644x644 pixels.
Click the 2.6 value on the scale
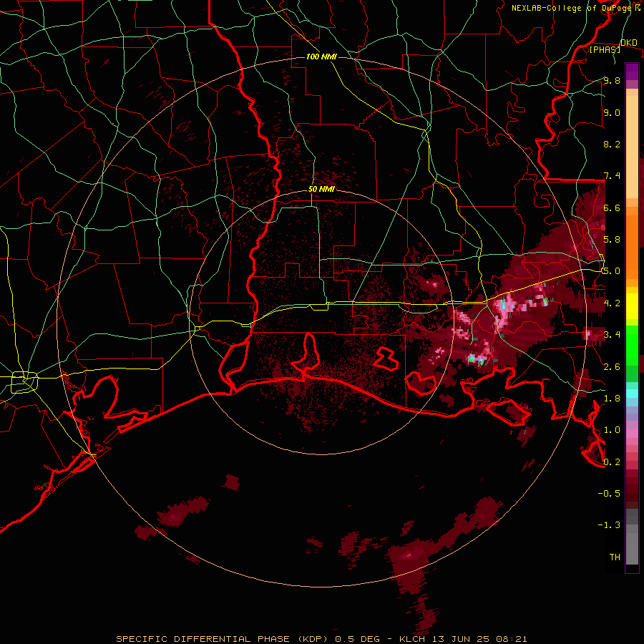tap(612, 366)
